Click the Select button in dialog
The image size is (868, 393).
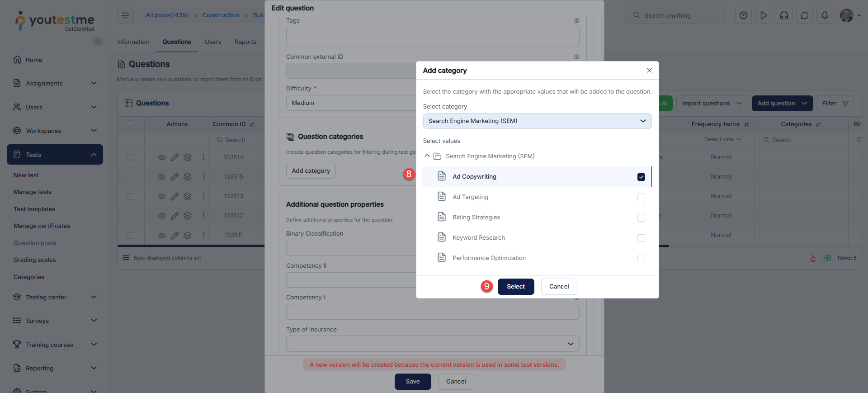(x=515, y=286)
